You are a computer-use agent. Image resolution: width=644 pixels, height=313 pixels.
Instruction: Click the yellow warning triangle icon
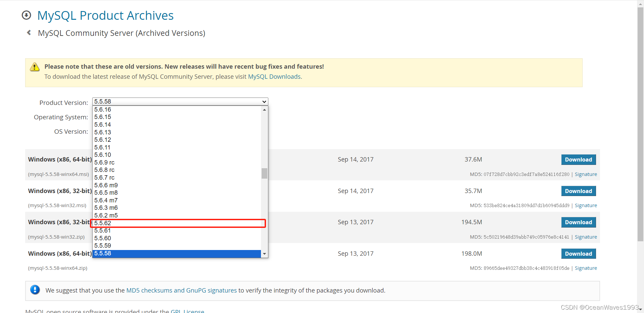coord(35,67)
